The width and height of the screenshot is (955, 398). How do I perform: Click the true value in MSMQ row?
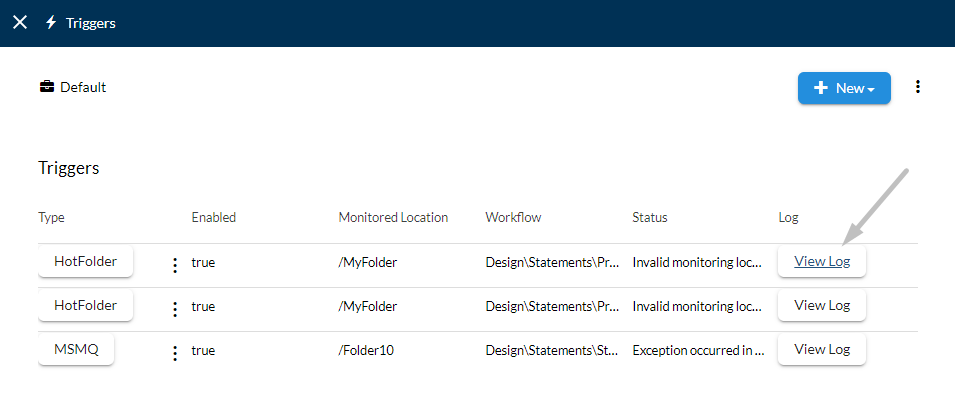point(203,351)
